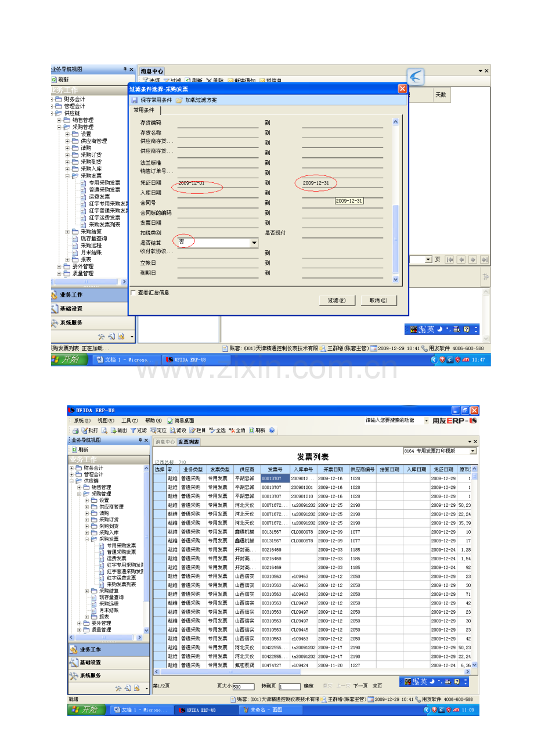
Task: Click the print icon in the invoice list toolbar
Action: point(75,430)
